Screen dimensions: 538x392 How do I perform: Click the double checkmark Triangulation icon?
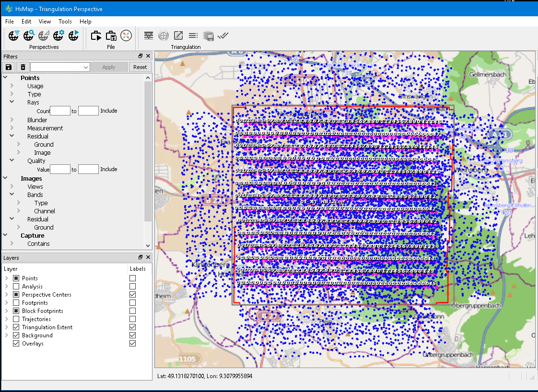point(222,35)
